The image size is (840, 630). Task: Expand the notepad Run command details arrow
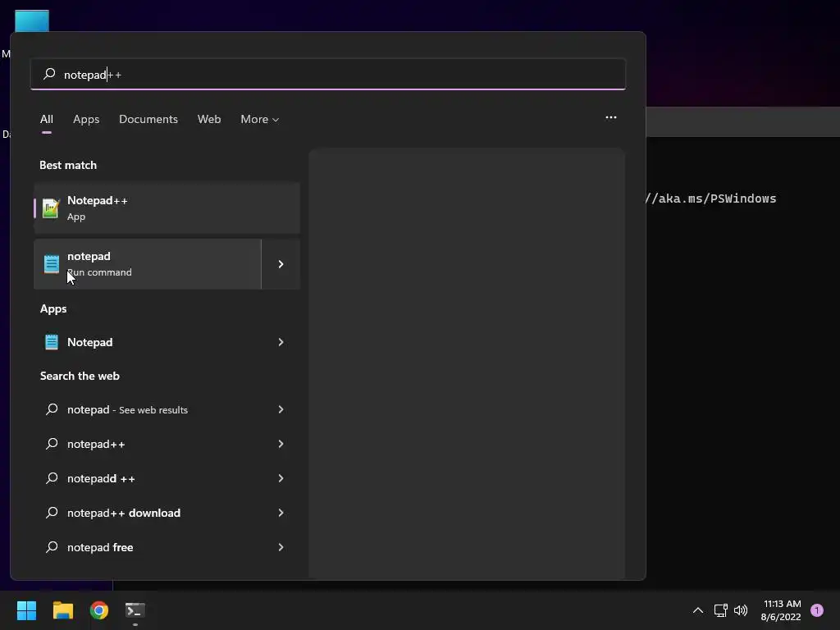click(281, 264)
